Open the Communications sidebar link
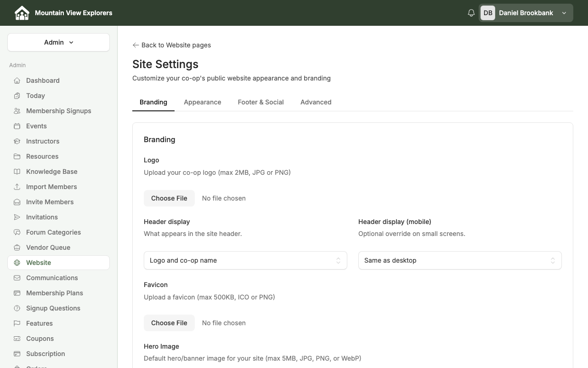 [x=58, y=278]
